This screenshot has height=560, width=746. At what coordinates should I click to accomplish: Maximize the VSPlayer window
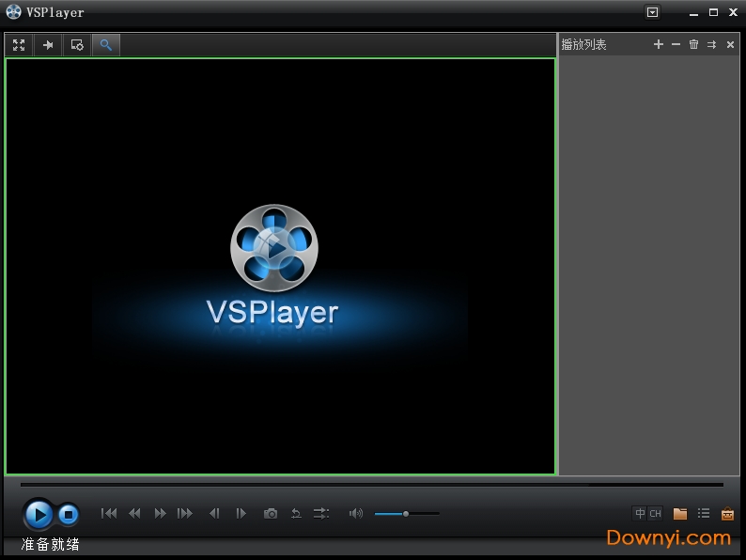pos(713,12)
